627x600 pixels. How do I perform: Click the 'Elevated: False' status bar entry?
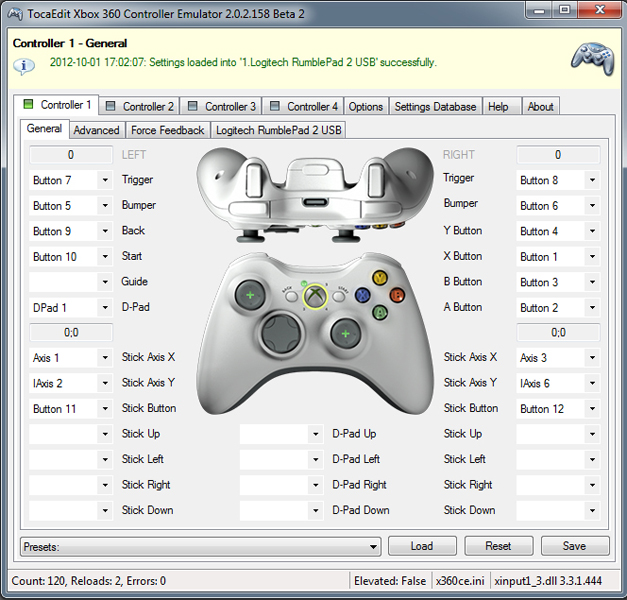pos(390,581)
